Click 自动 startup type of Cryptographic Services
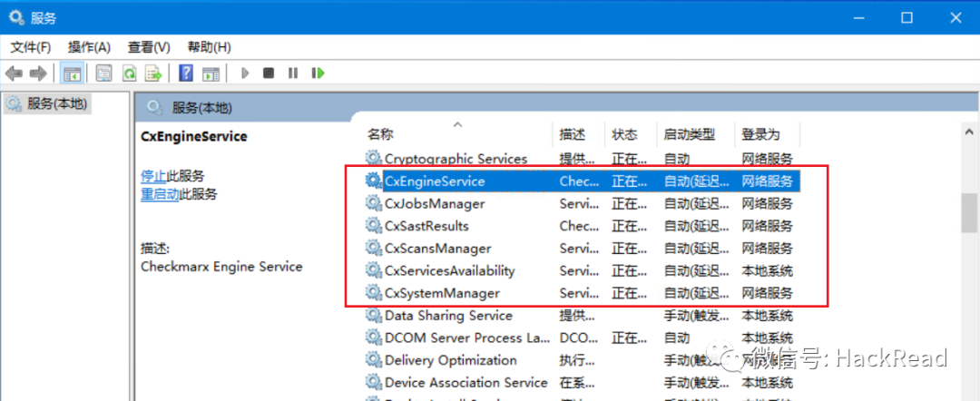Image resolution: width=980 pixels, height=401 pixels. [x=677, y=159]
